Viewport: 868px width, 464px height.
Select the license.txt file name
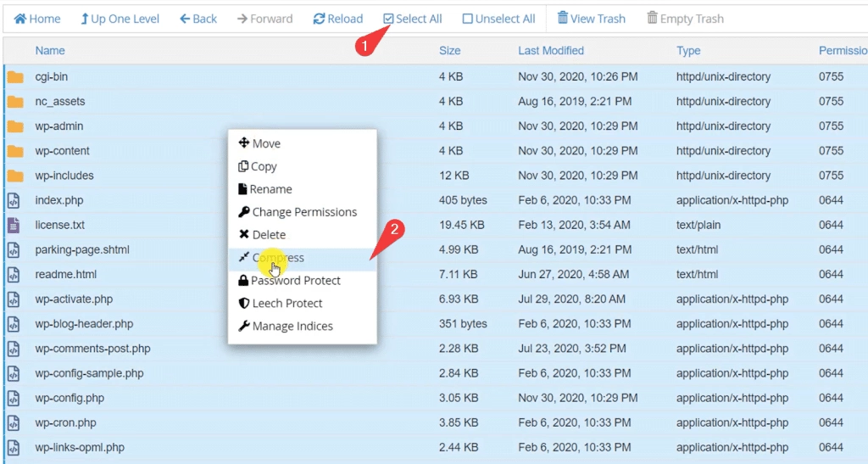point(60,226)
